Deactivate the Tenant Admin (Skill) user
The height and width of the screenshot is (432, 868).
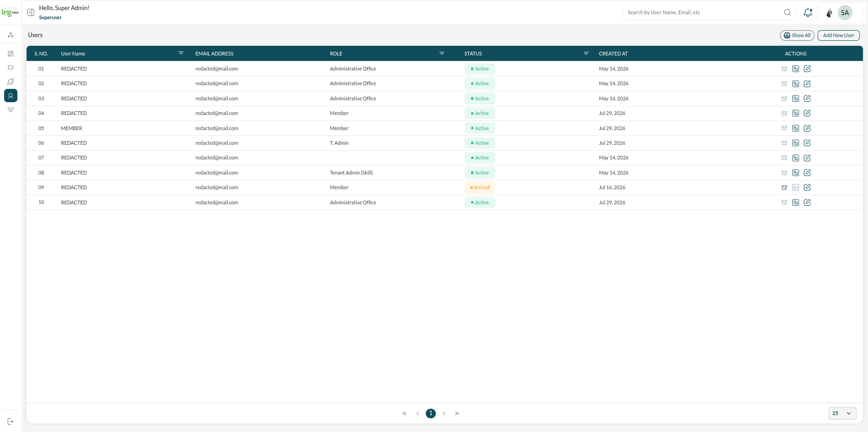796,173
